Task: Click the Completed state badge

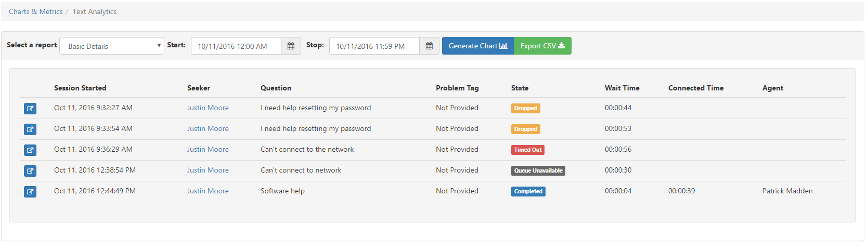Action: [528, 191]
